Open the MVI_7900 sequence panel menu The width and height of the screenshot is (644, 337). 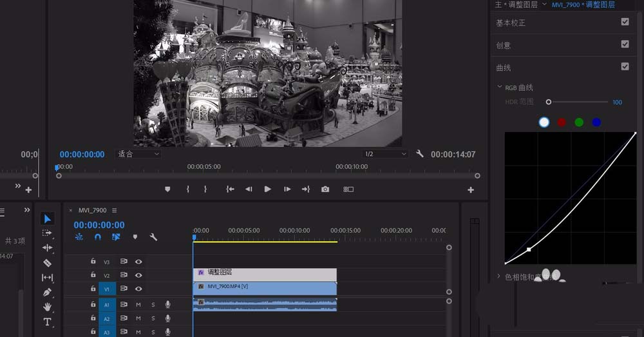(114, 211)
